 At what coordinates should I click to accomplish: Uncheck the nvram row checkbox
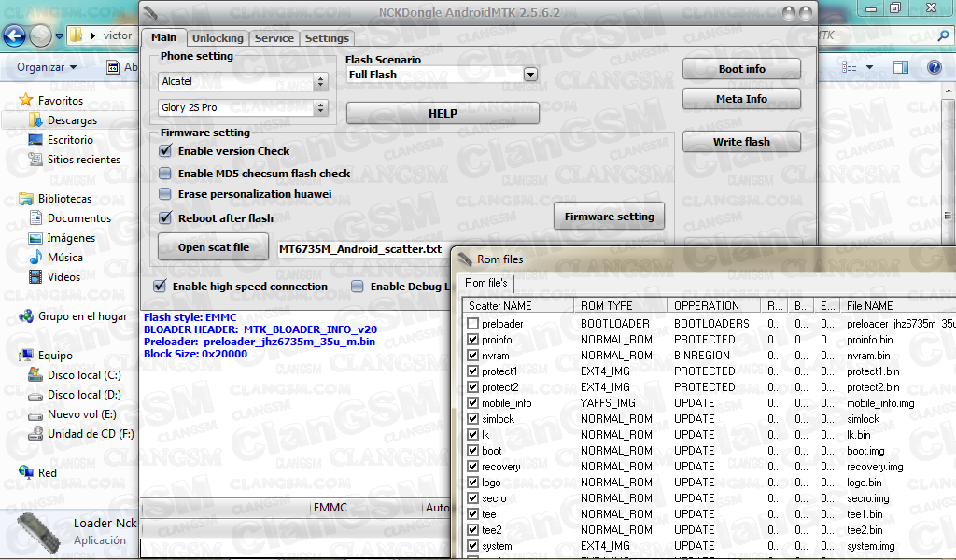click(472, 356)
